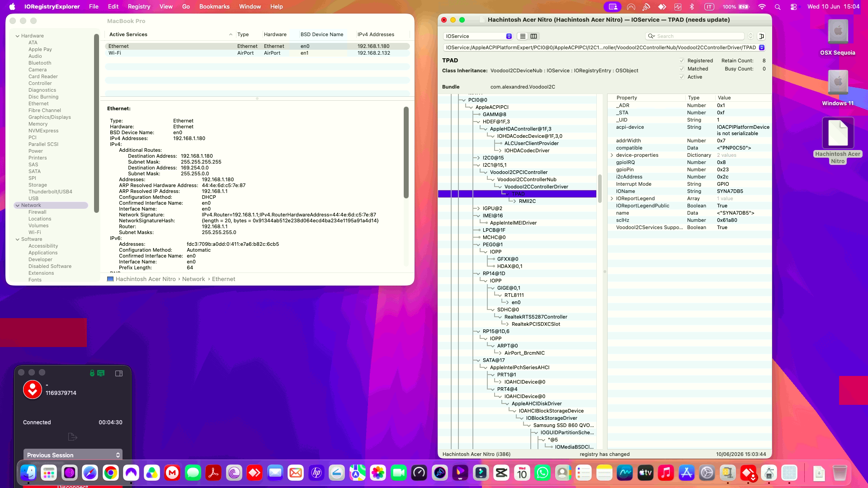
Task: Open the Bookmarks menu
Action: click(x=214, y=7)
